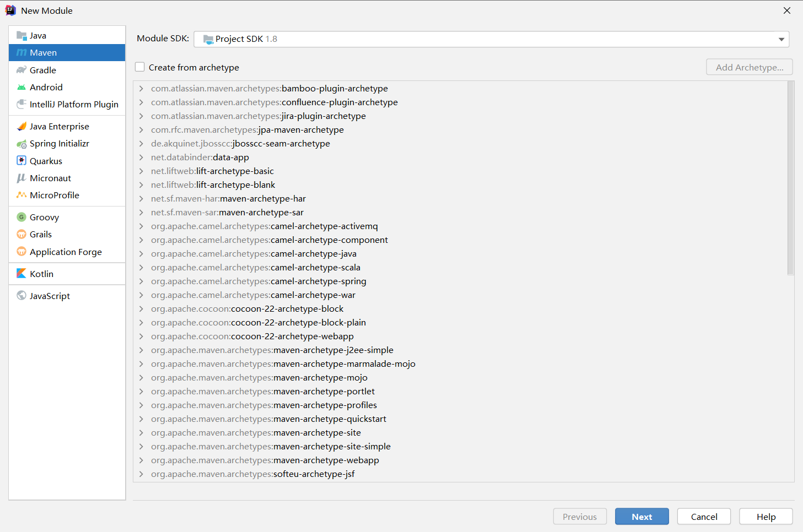Click the MicroProfile icon

point(21,195)
